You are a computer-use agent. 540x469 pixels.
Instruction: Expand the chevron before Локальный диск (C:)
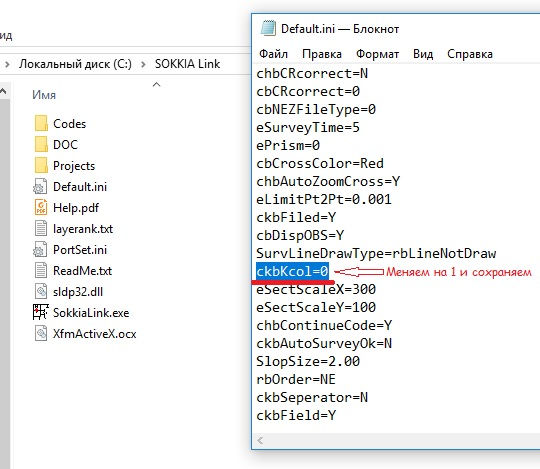click(7, 64)
